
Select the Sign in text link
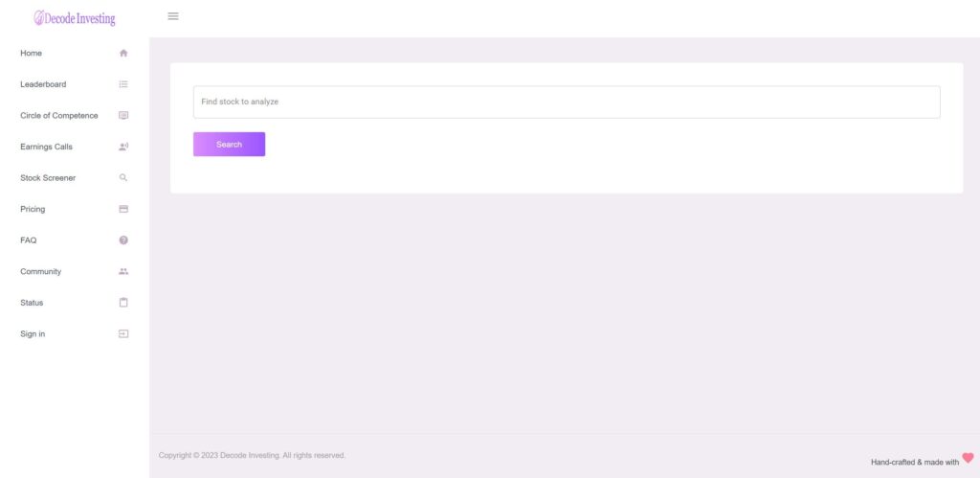33,334
